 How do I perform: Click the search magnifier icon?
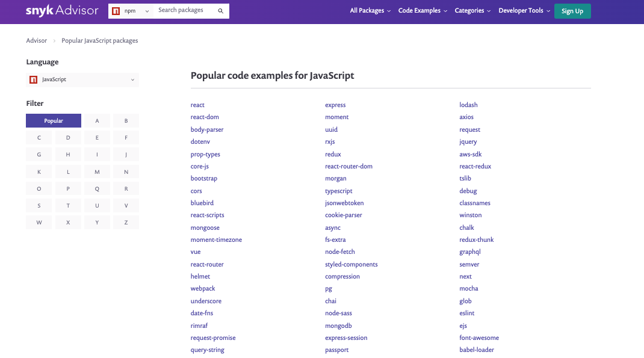(220, 11)
